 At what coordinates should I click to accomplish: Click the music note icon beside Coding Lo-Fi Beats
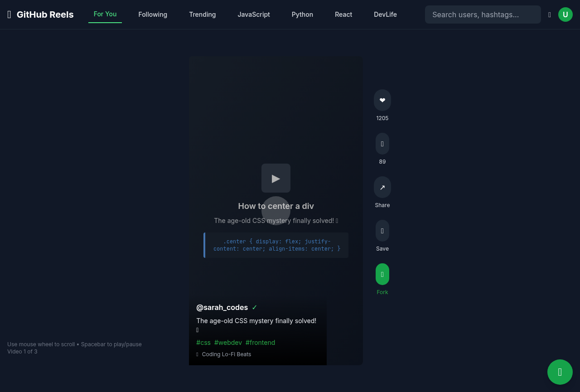[197, 354]
